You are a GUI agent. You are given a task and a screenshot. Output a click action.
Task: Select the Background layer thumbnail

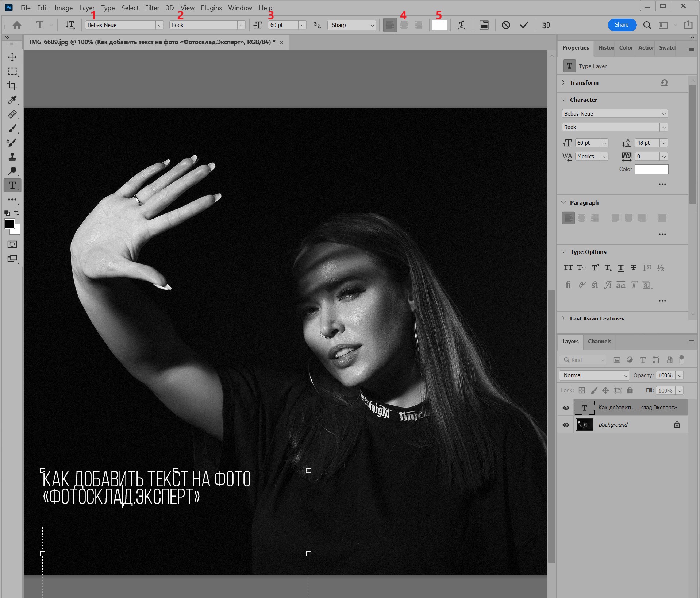coord(584,425)
